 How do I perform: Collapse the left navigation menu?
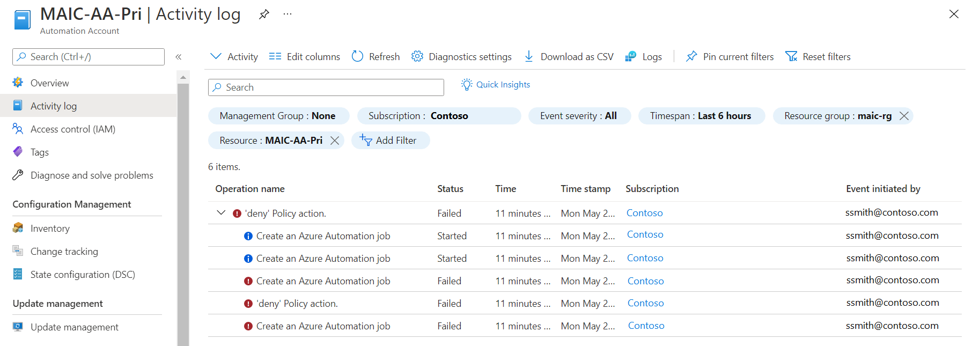(179, 57)
